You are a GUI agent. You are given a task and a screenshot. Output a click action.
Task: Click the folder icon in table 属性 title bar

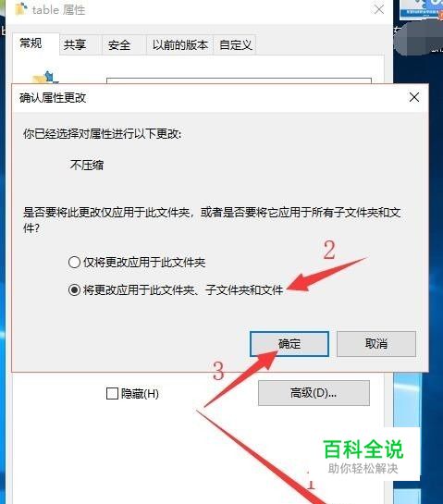click(x=21, y=8)
